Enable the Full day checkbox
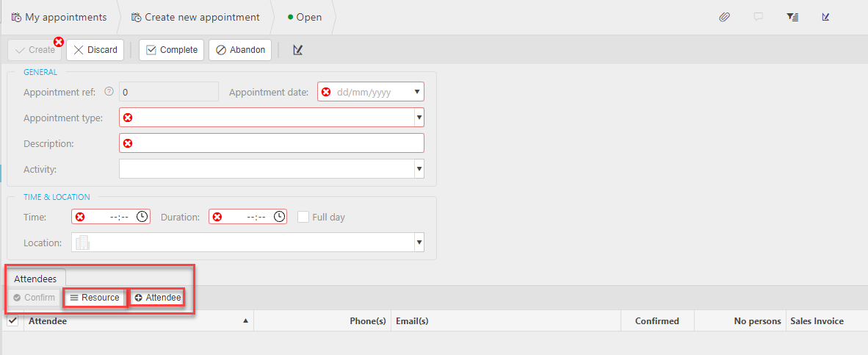 (303, 217)
